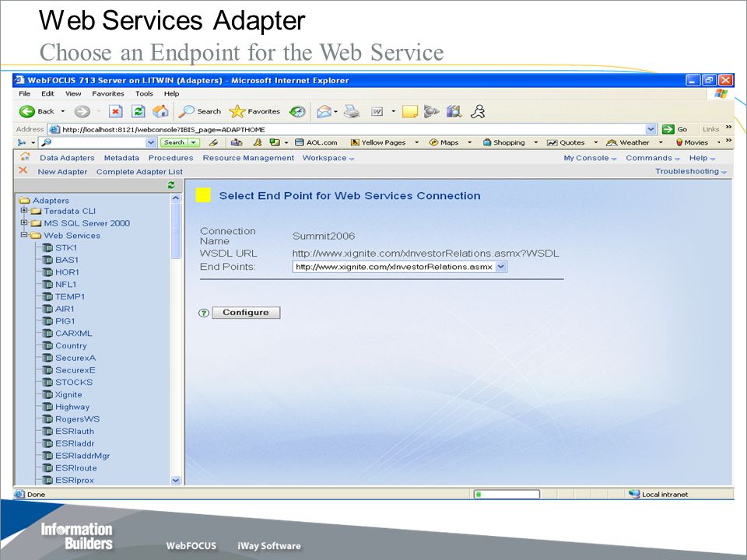The width and height of the screenshot is (747, 560).
Task: Click the green Go arrow button
Action: [668, 129]
